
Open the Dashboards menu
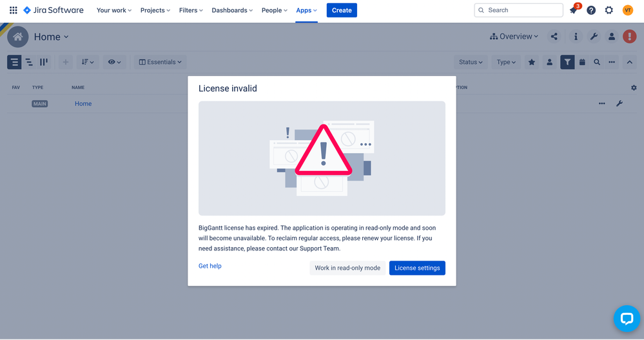tap(232, 10)
